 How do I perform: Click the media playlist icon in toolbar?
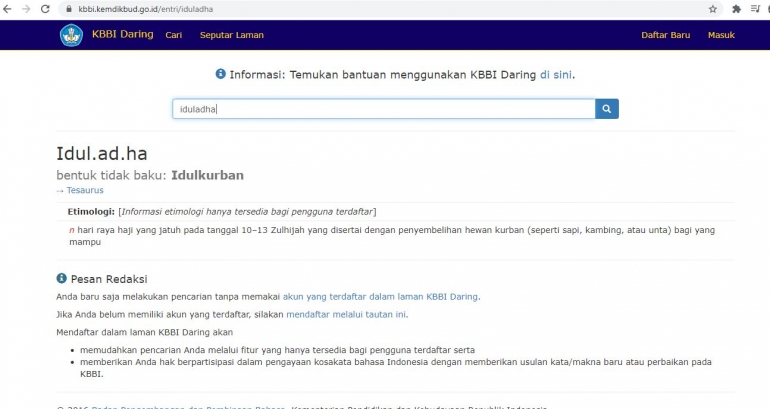tap(755, 8)
